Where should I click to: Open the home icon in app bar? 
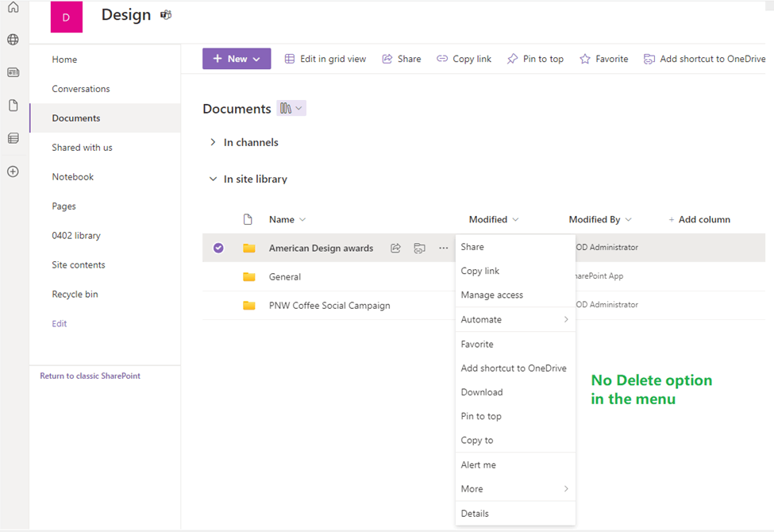(x=13, y=7)
